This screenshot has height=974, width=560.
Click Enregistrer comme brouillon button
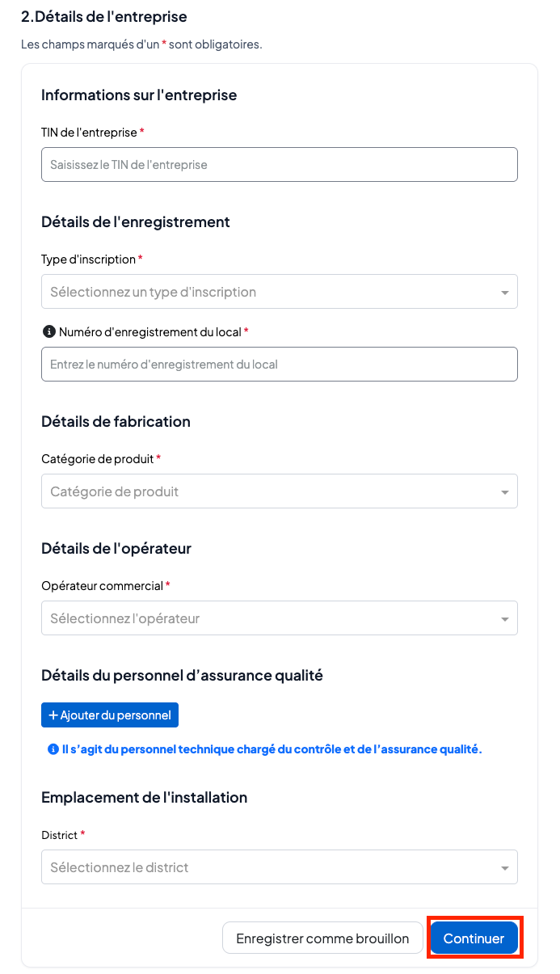[322, 938]
